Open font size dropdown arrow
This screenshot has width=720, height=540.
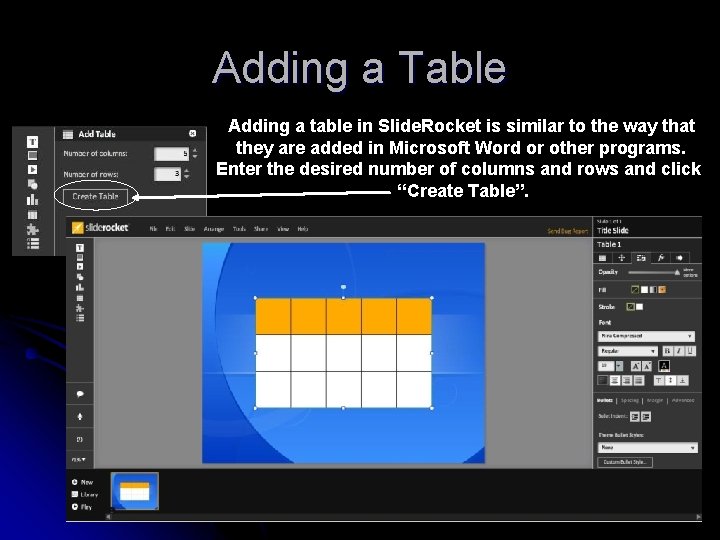pos(619,366)
